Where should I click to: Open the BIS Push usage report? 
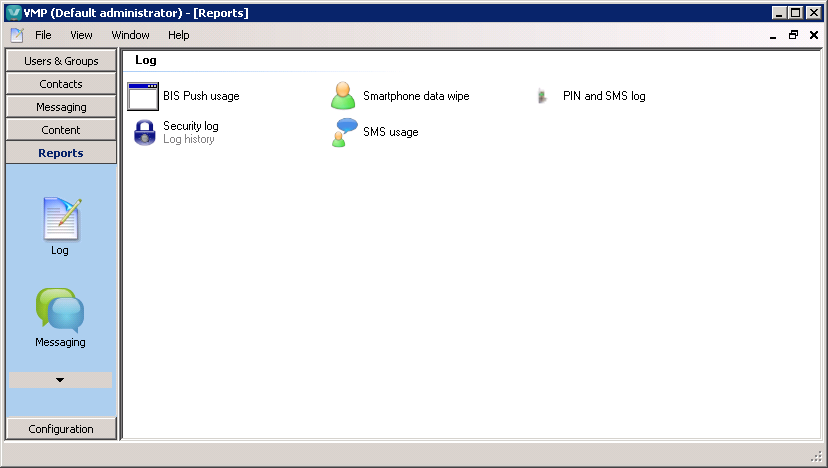click(x=201, y=96)
